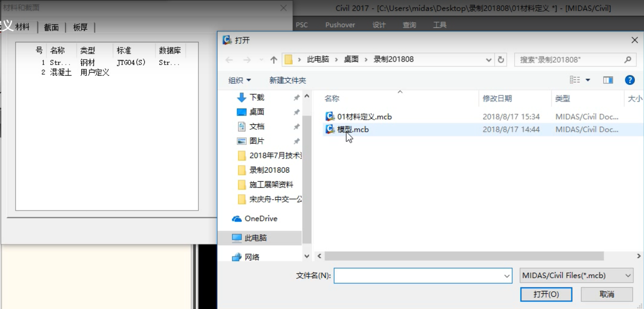The width and height of the screenshot is (644, 309).
Task: Open MIDAS/Civil Files type dropdown
Action: pyautogui.click(x=576, y=276)
